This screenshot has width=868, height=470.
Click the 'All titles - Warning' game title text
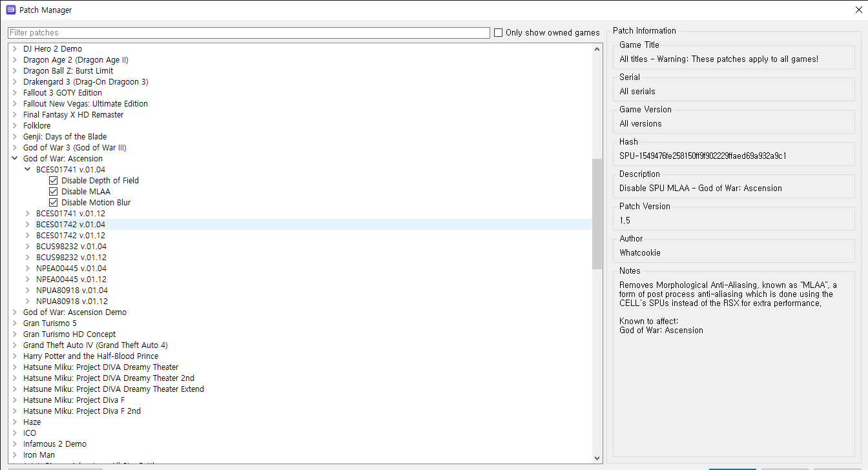pyautogui.click(x=719, y=59)
